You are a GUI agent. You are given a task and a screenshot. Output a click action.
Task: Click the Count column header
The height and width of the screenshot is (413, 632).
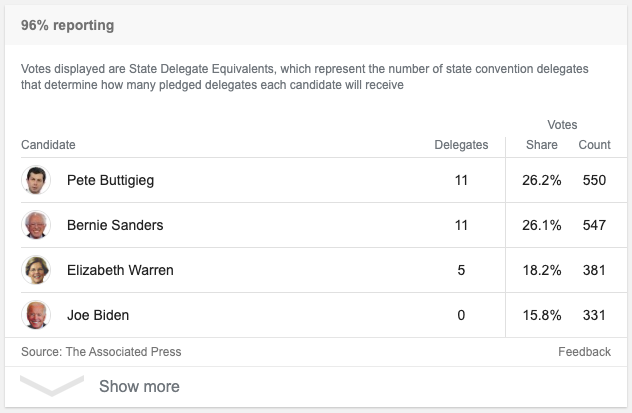tap(594, 145)
